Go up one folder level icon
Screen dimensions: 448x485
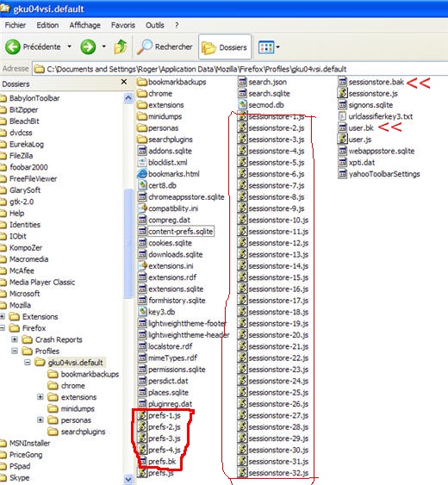point(121,47)
